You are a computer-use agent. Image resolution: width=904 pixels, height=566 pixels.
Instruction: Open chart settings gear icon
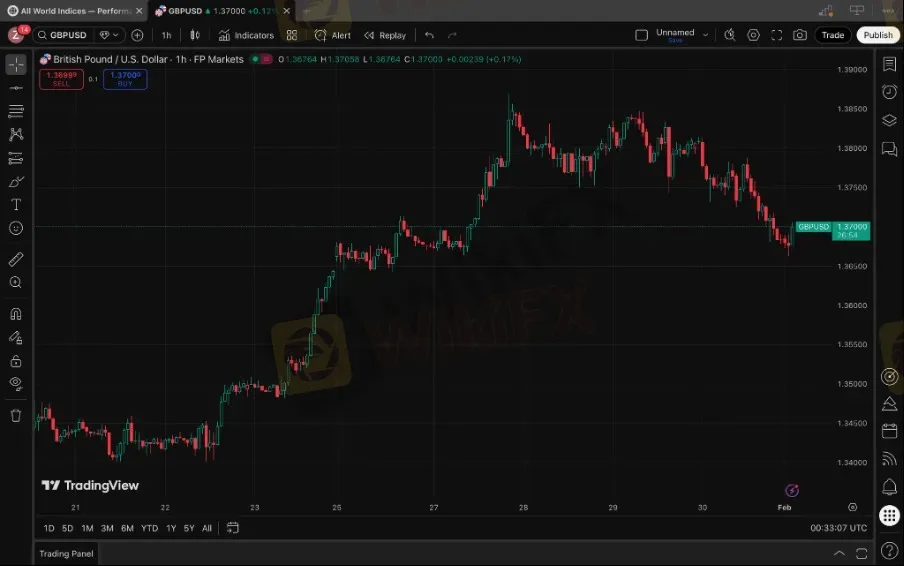[753, 35]
